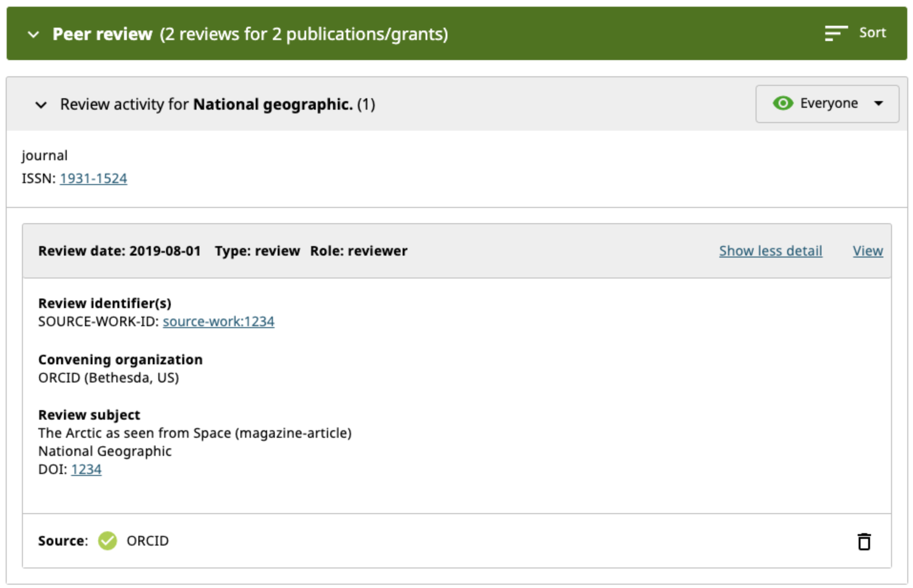Click Show less detail link

point(770,251)
